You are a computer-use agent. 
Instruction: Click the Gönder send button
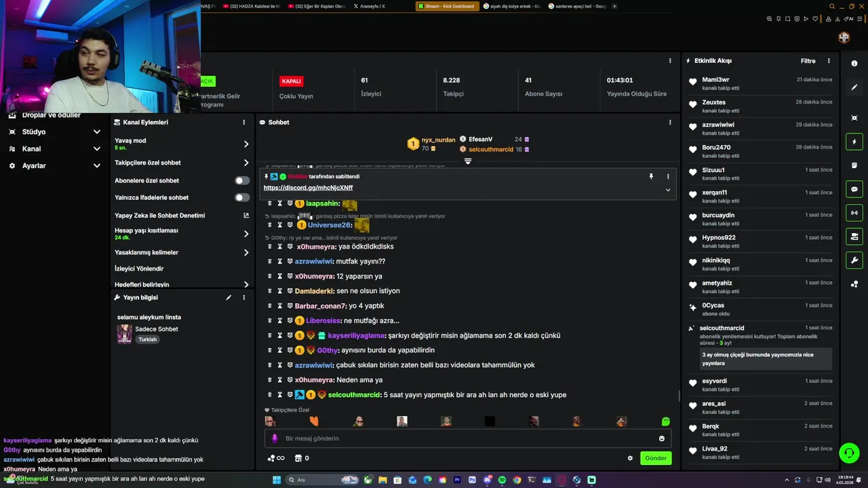pyautogui.click(x=656, y=458)
